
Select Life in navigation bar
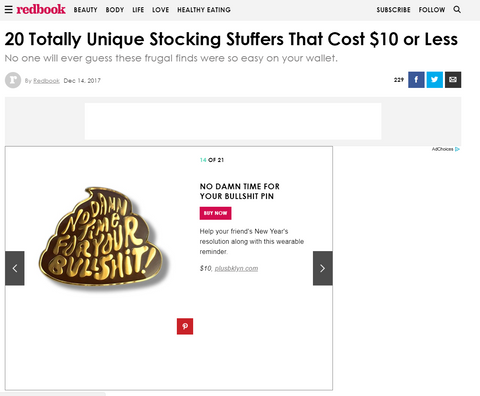click(x=138, y=10)
